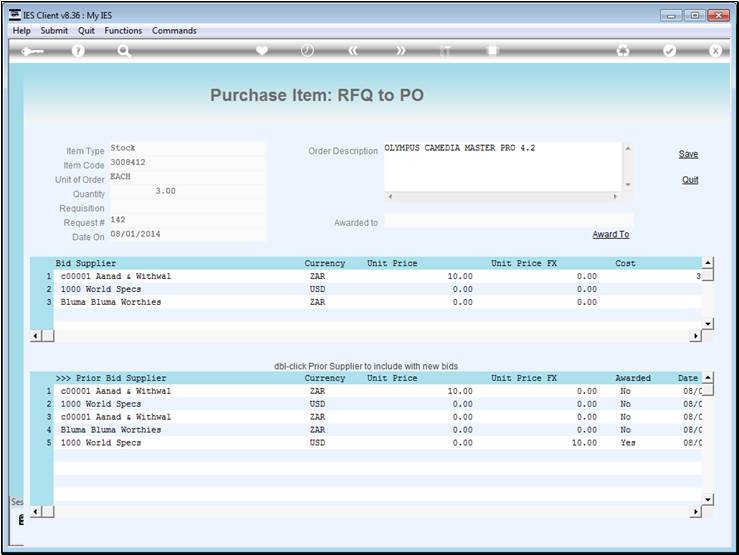Click the Request # field 142

(188, 220)
